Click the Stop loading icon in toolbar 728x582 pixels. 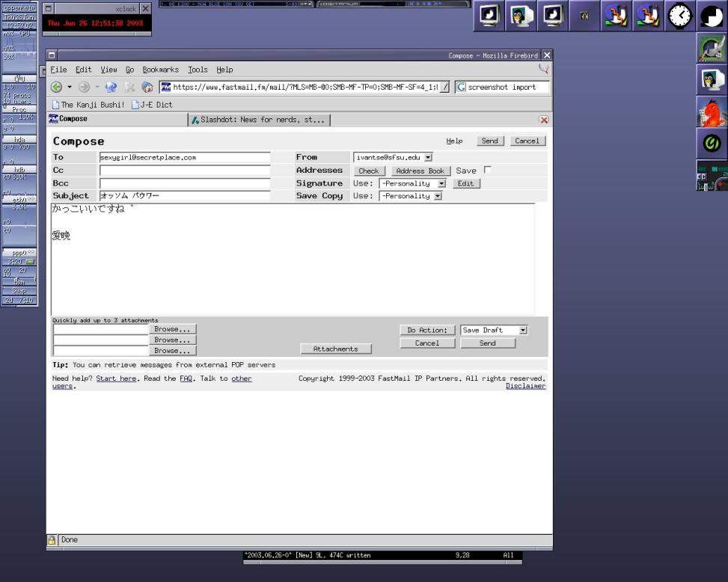point(129,87)
